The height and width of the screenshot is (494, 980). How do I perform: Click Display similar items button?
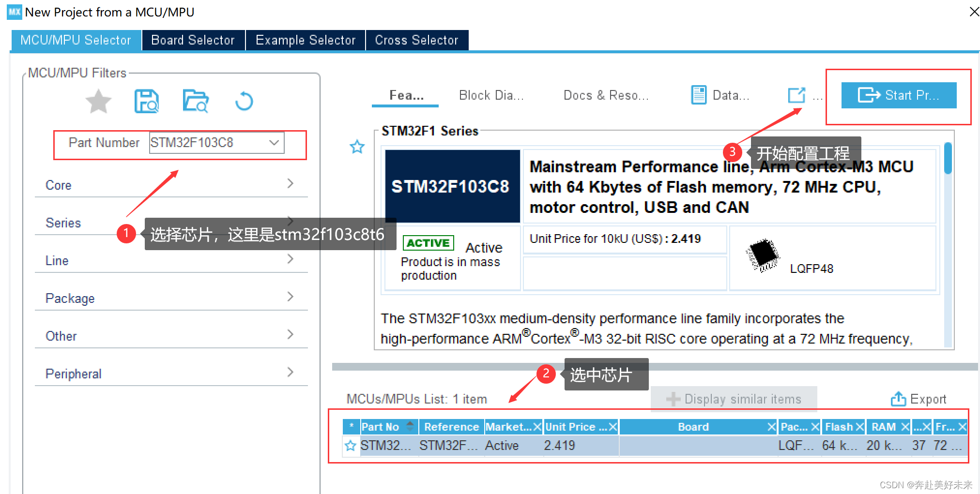click(734, 399)
